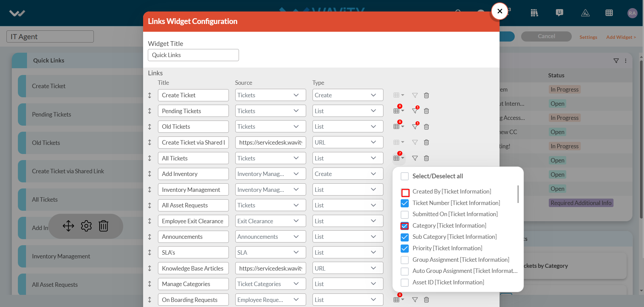Open Source dropdown for Add Inventory row
Image resolution: width=644 pixels, height=307 pixels.
point(270,174)
